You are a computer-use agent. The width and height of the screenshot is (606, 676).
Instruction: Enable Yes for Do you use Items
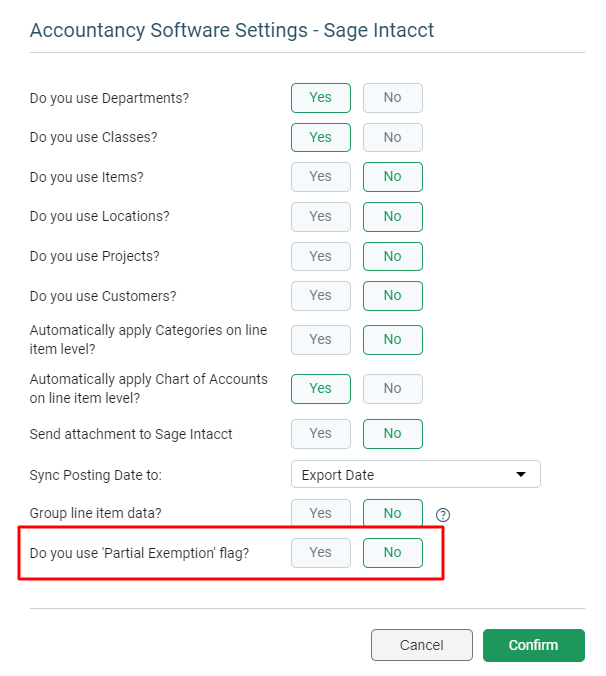pos(321,177)
